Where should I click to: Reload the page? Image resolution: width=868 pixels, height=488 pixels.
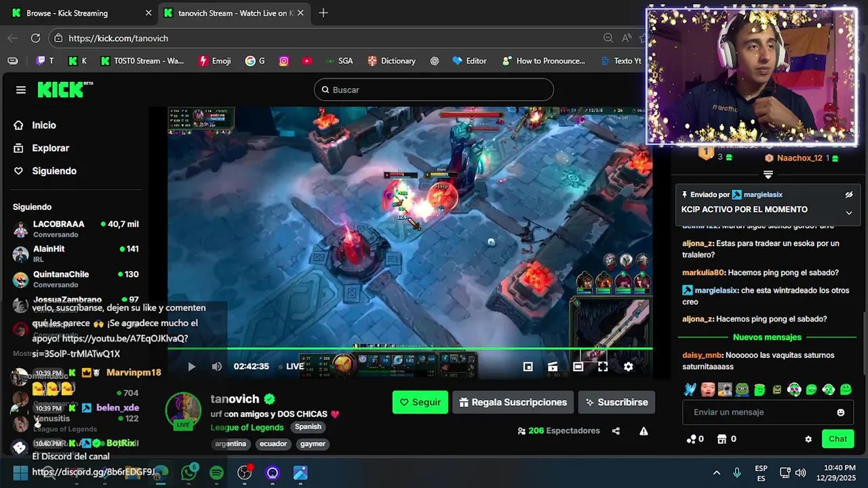click(x=35, y=38)
